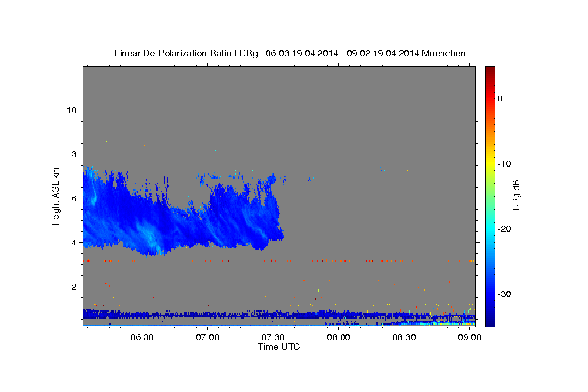Click the LDRg dB colorbar label
588x392 pixels.
click(516, 197)
